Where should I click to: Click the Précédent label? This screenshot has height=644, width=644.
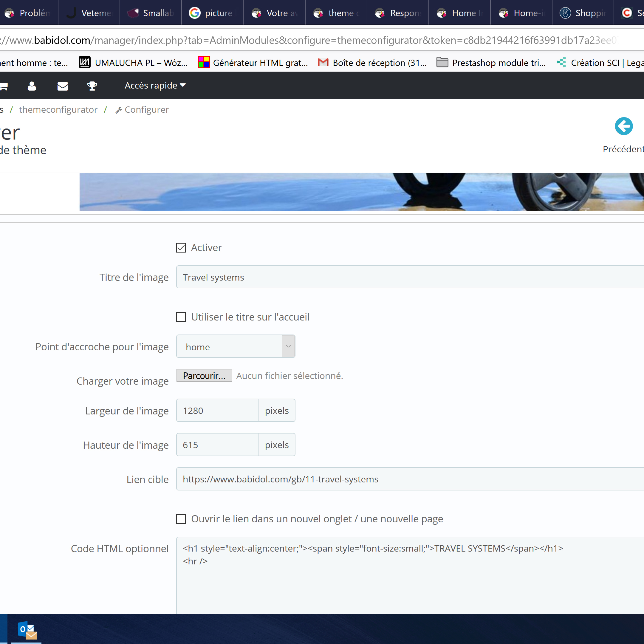pyautogui.click(x=623, y=149)
